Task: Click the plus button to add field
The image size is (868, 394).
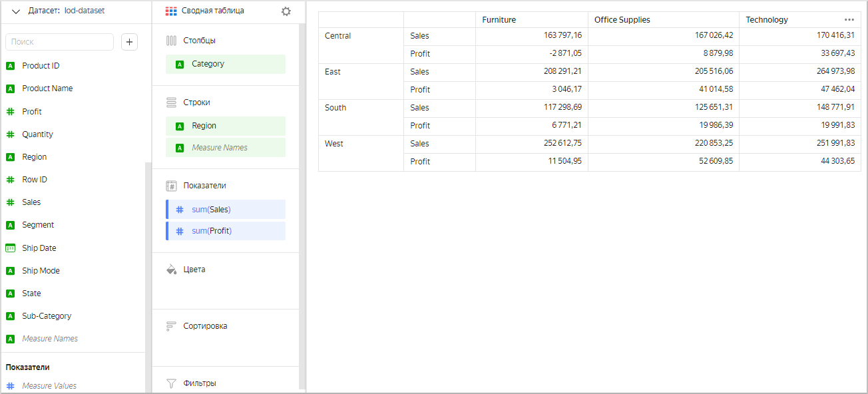Action: [129, 42]
